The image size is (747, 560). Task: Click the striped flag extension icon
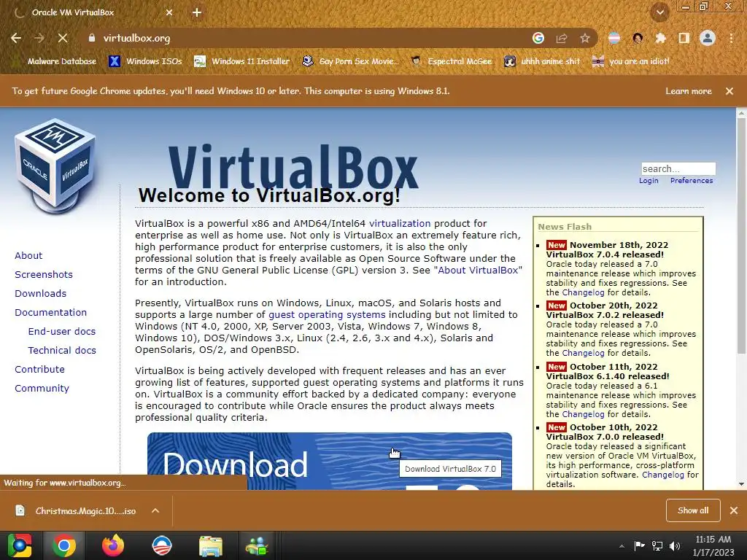point(614,38)
